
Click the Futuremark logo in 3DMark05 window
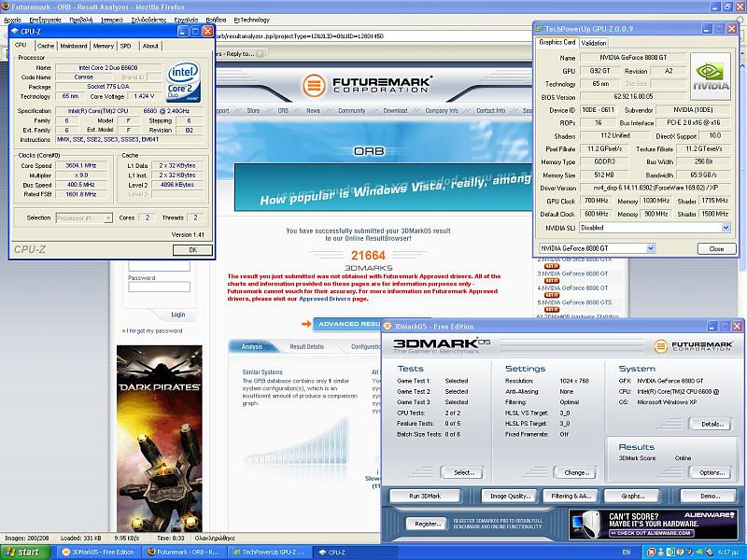694,345
